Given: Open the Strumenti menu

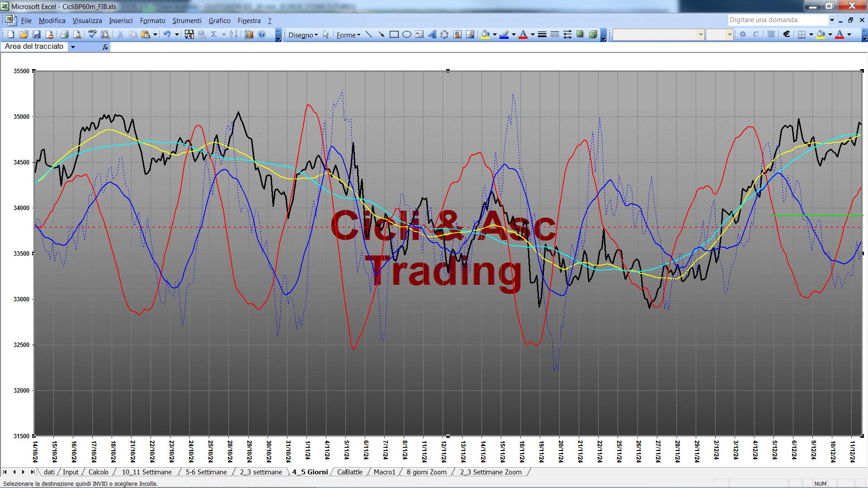Looking at the screenshot, I should 187,21.
